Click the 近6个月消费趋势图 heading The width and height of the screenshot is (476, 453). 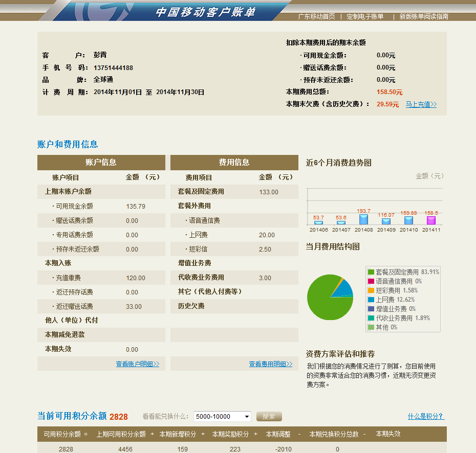338,163
